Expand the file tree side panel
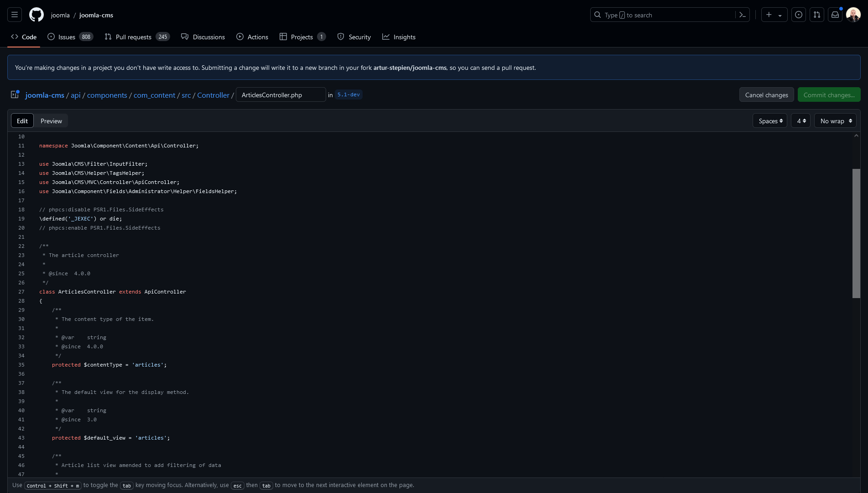 pos(15,94)
